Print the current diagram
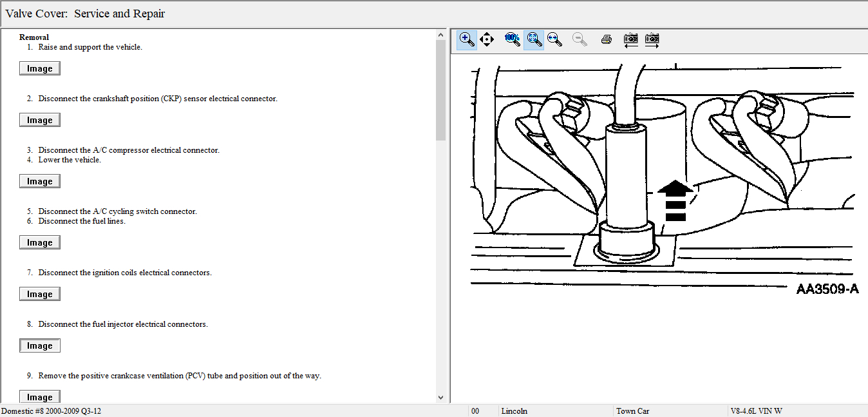This screenshot has width=868, height=417. coord(606,39)
